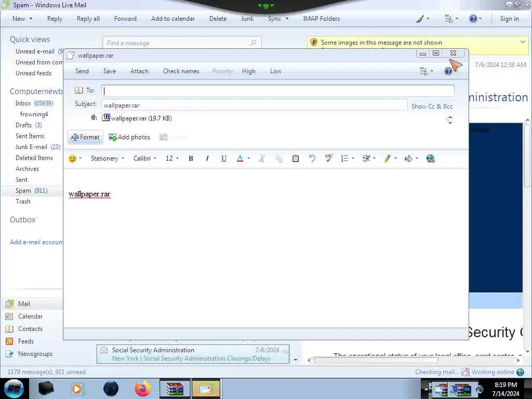Click the wallpaper.rar attachment icon
Image resolution: width=532 pixels, height=399 pixels.
pyautogui.click(x=106, y=118)
